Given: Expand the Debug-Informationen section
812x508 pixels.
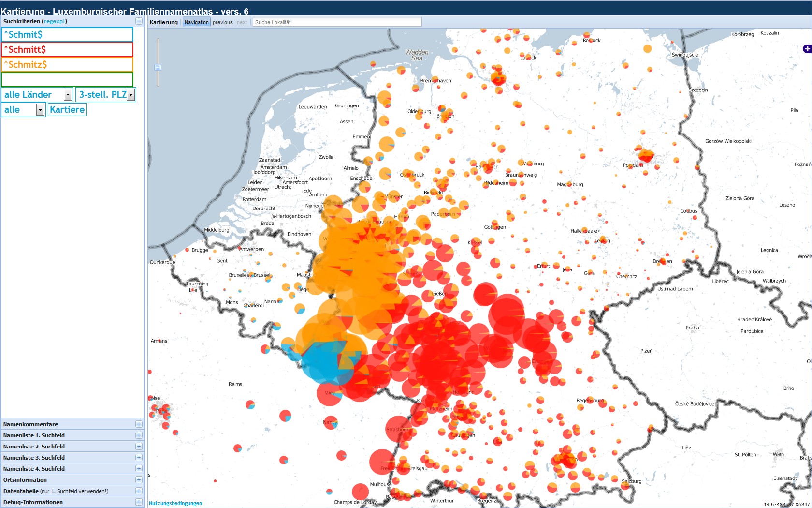Looking at the screenshot, I should [x=139, y=502].
